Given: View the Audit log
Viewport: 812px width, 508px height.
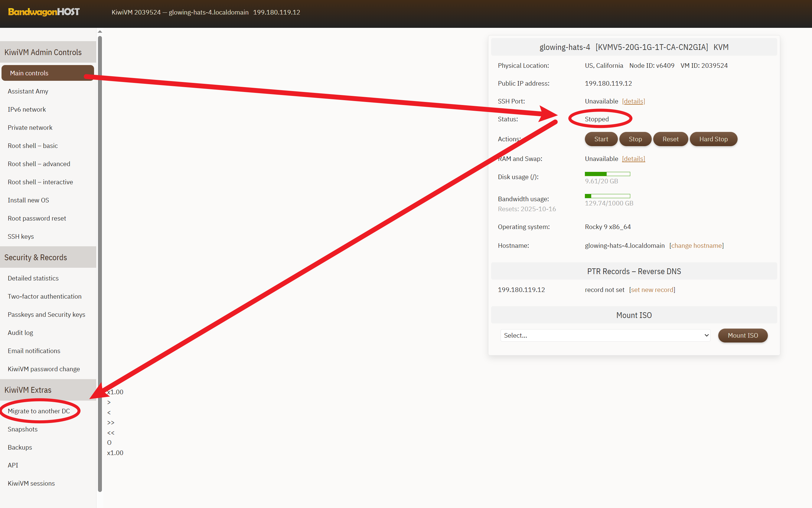Looking at the screenshot, I should click(21, 332).
